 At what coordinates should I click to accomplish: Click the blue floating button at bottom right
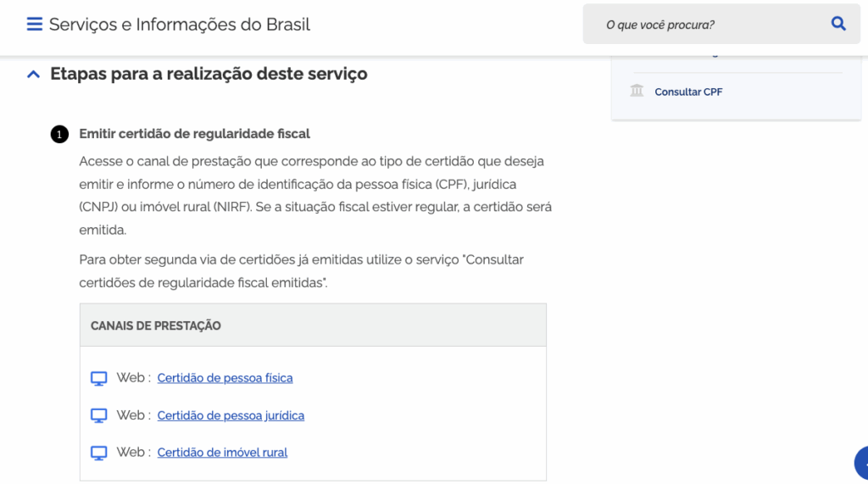click(x=860, y=463)
